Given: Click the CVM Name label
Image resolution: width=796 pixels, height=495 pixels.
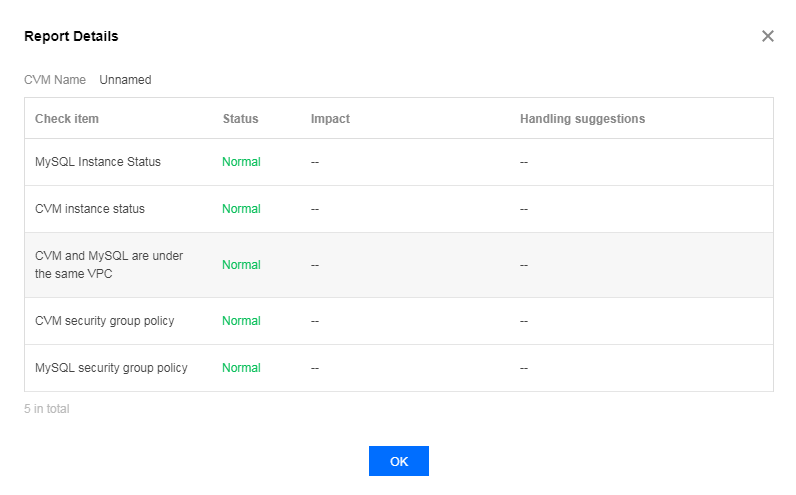Looking at the screenshot, I should [x=55, y=80].
